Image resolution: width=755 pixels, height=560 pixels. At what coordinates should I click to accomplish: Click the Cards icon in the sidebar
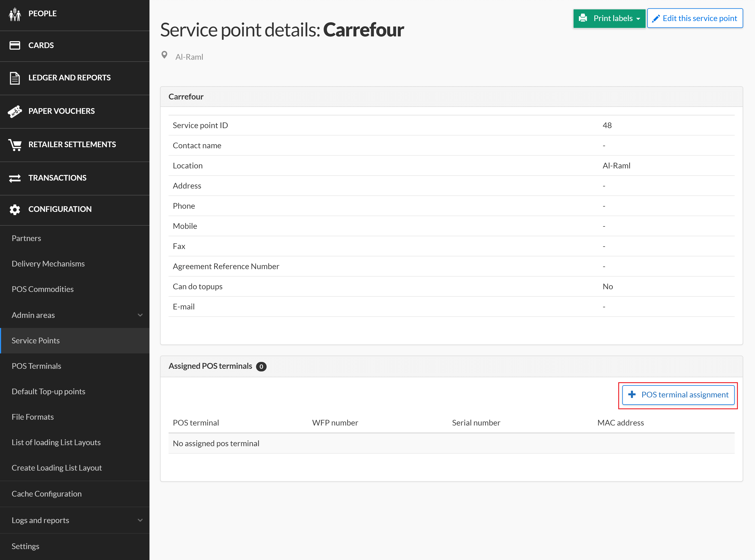[15, 45]
